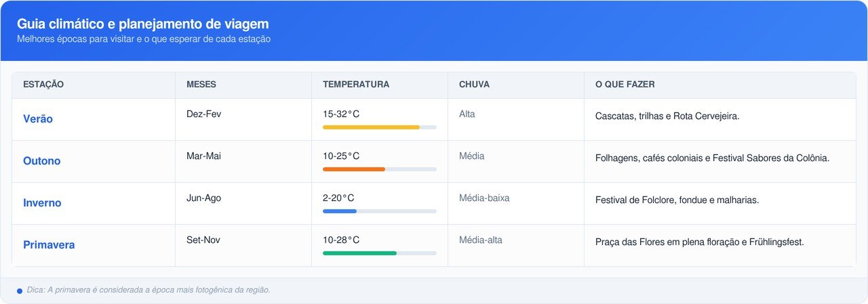This screenshot has height=304, width=868.
Task: Sort by the Temperatura column header
Action: click(x=356, y=85)
